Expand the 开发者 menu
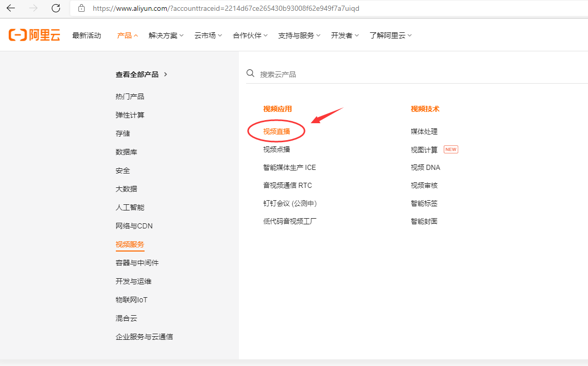The image size is (588, 366). 345,35
